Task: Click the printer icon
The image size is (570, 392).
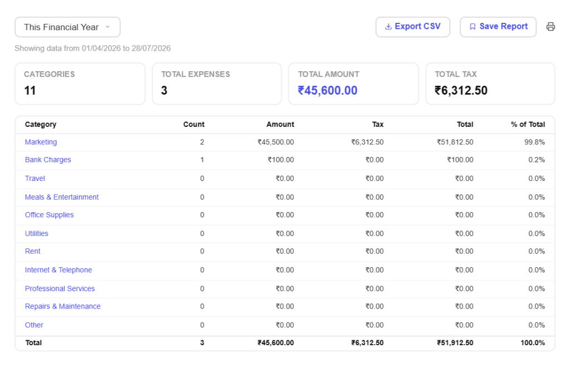Action: pos(551,27)
